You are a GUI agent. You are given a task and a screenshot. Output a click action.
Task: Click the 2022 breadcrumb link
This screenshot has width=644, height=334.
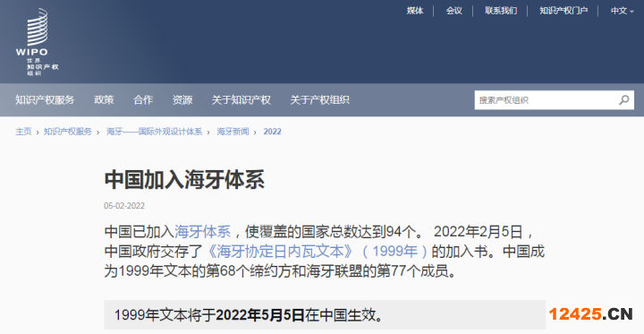pyautogui.click(x=272, y=132)
